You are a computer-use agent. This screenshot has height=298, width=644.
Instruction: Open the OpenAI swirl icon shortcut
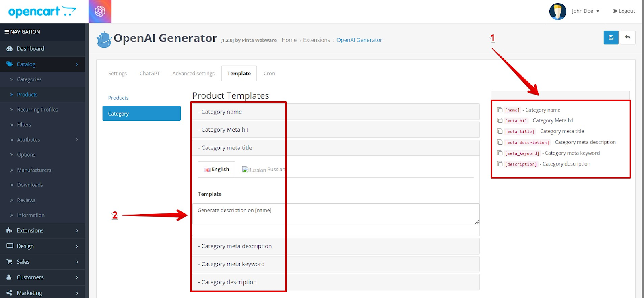pos(100,11)
